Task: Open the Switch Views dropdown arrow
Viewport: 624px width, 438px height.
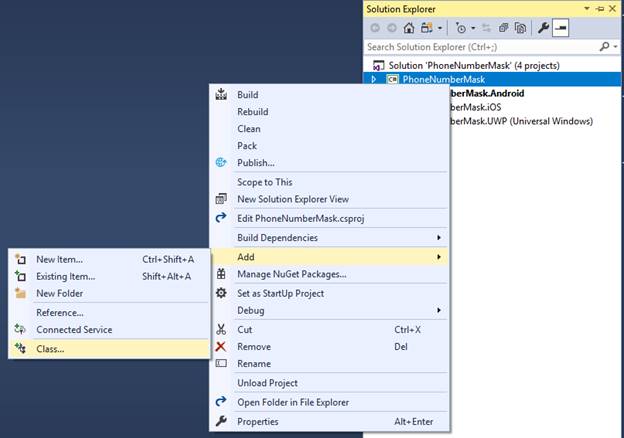Action: tap(440, 28)
